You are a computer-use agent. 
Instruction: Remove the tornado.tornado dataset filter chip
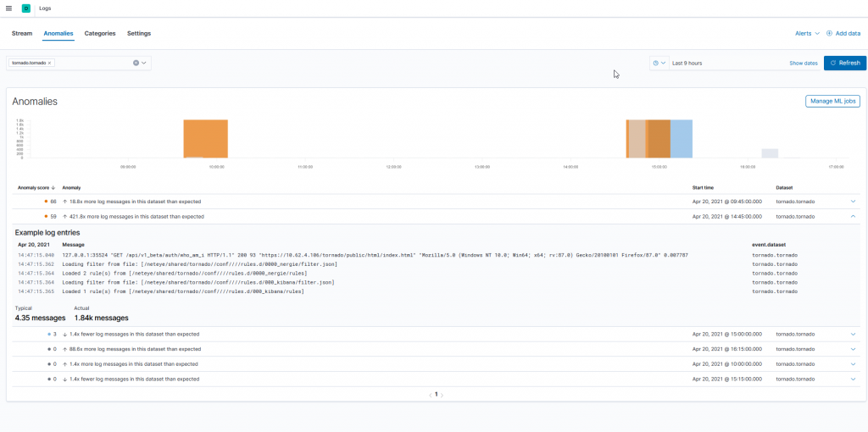50,63
